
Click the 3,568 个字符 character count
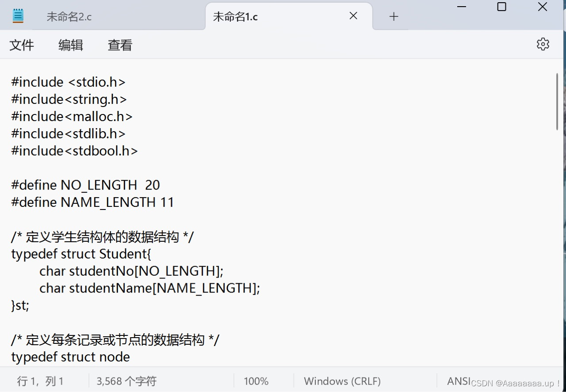[126, 381]
